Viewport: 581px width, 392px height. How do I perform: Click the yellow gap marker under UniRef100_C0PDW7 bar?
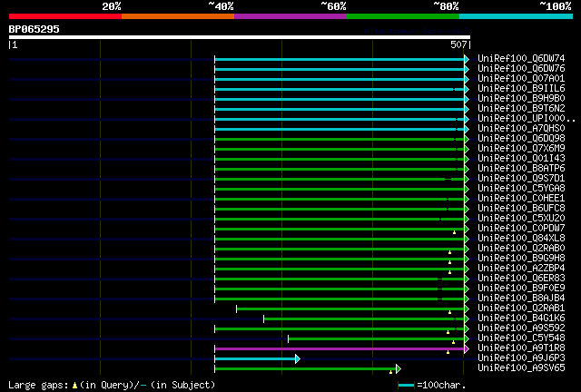454,232
